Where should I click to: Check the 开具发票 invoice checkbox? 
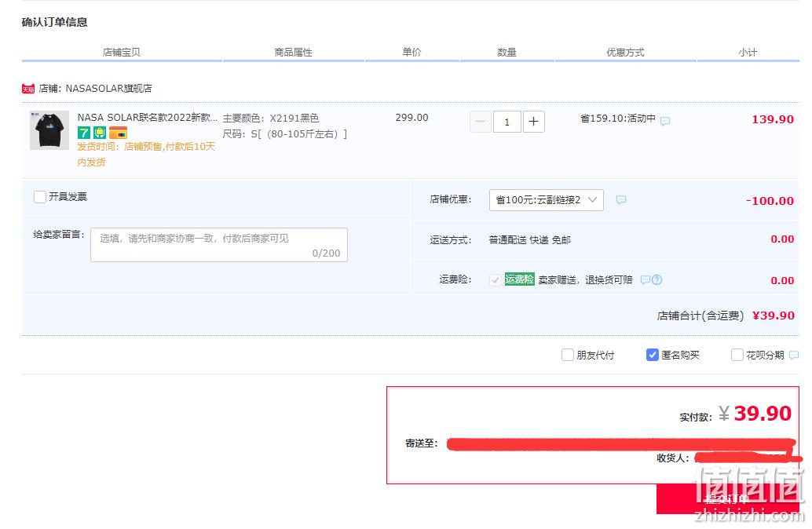pos(40,197)
